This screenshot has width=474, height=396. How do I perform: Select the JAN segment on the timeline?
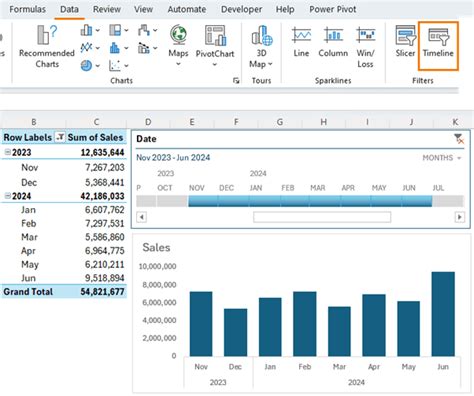tap(265, 201)
